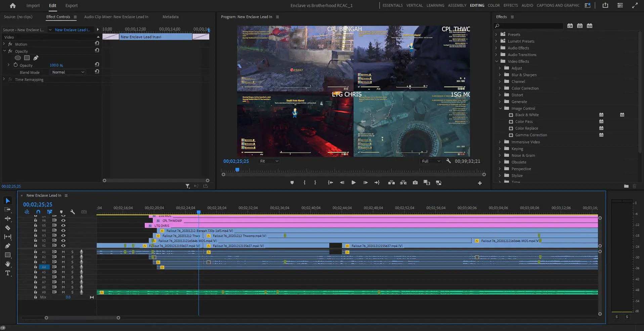Click the Lift button in Program monitor

(391, 183)
